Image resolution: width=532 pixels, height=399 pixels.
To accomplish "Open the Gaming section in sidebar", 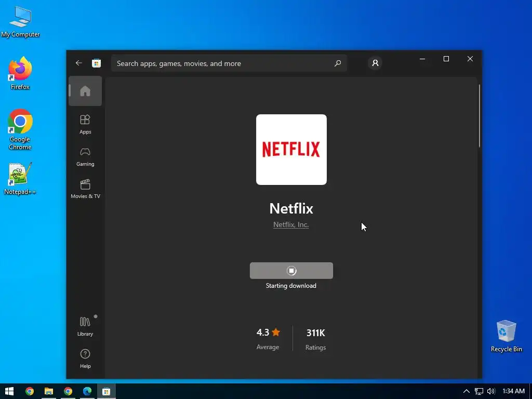I will [x=85, y=157].
